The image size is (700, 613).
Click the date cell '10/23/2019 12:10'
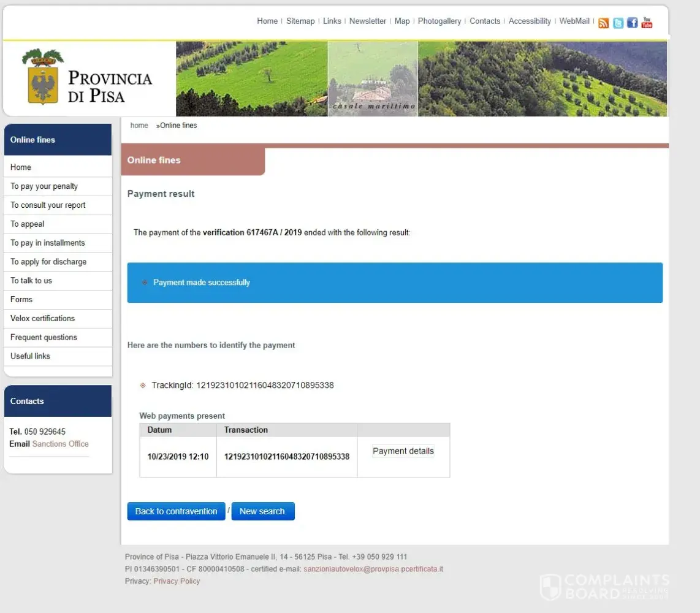click(x=178, y=456)
